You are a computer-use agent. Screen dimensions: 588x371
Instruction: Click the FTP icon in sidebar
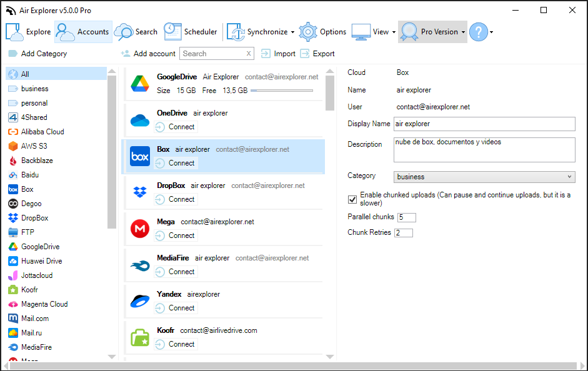13,232
